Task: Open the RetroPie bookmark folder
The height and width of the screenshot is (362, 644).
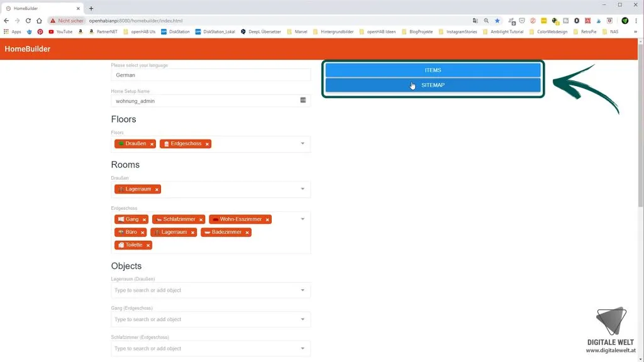Action: pyautogui.click(x=585, y=31)
